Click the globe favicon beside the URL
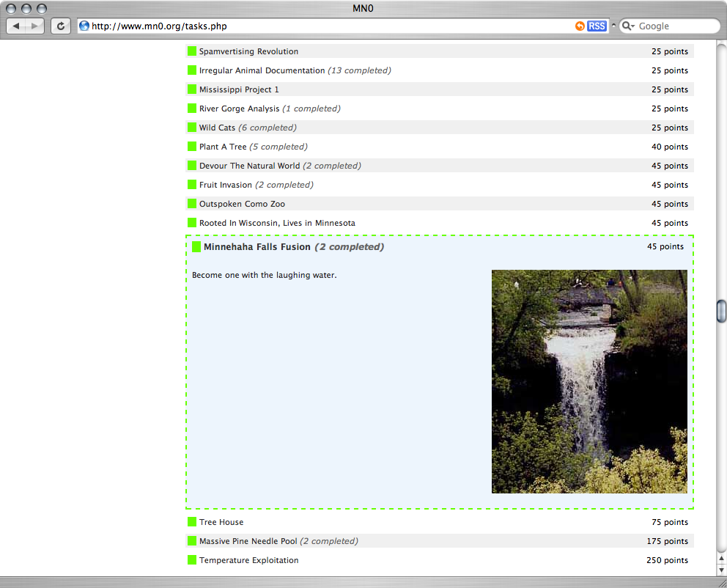 click(84, 26)
